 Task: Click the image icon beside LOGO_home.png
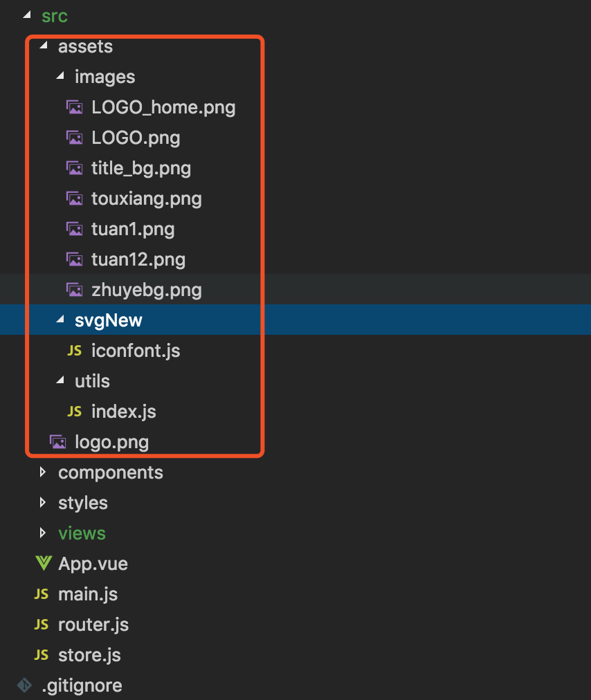[74, 107]
